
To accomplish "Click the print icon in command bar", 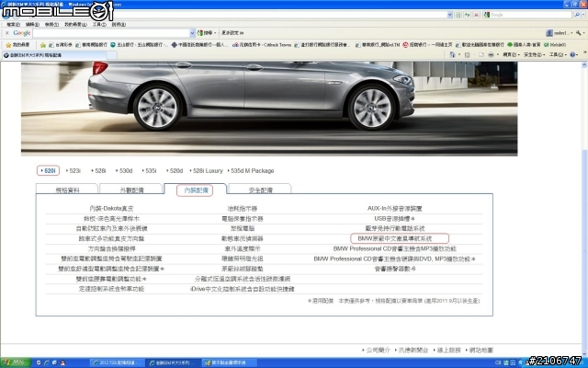I will [491, 55].
